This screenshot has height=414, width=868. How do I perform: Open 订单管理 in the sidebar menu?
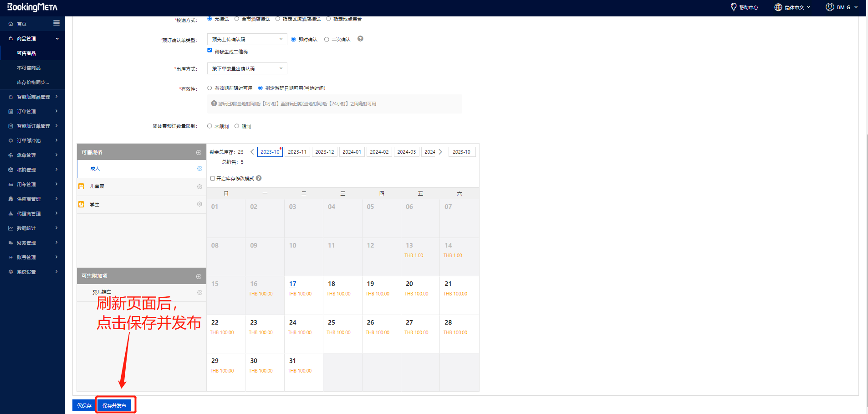point(33,111)
